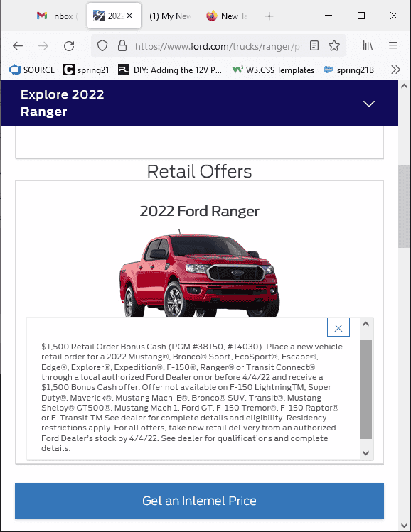Open the Firefox library icon
Viewport: 411px width, 532px height.
pyautogui.click(x=368, y=45)
